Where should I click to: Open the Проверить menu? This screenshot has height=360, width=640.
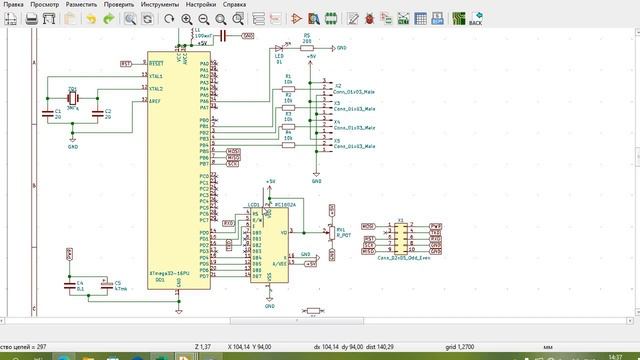[x=119, y=4]
